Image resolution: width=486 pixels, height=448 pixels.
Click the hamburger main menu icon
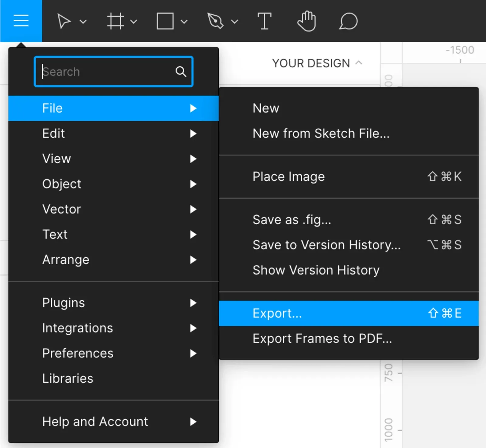21,20
